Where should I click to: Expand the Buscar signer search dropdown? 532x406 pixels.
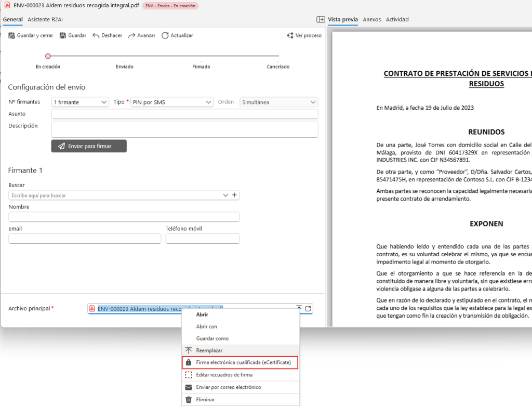click(x=225, y=195)
